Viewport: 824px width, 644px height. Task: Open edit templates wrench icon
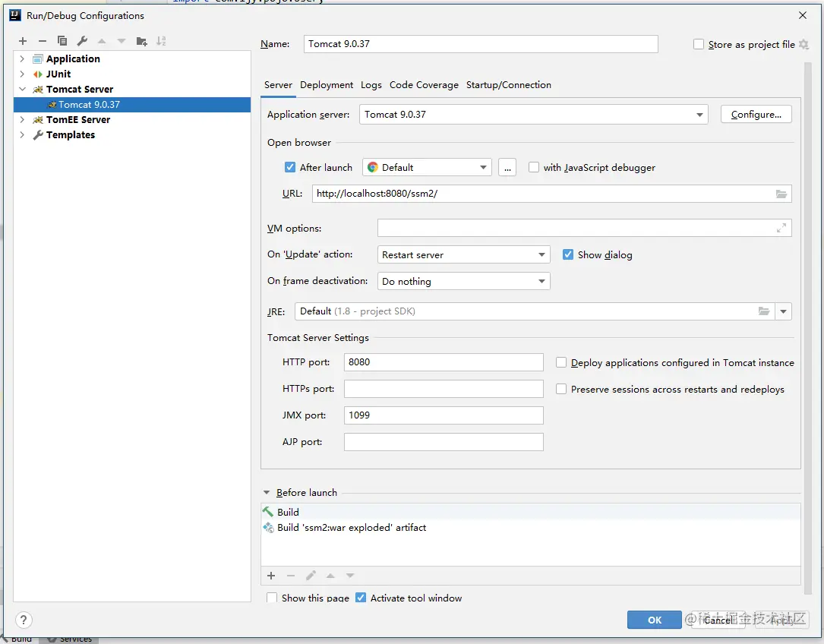click(82, 41)
